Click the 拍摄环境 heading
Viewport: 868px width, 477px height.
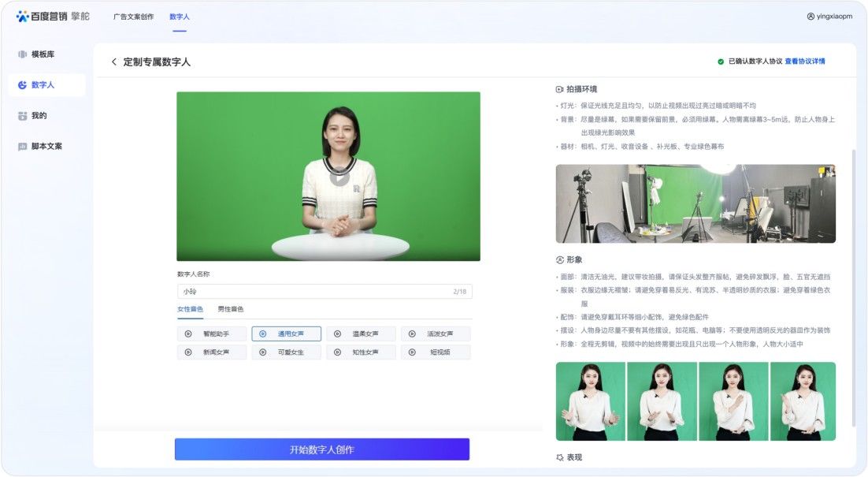(582, 89)
